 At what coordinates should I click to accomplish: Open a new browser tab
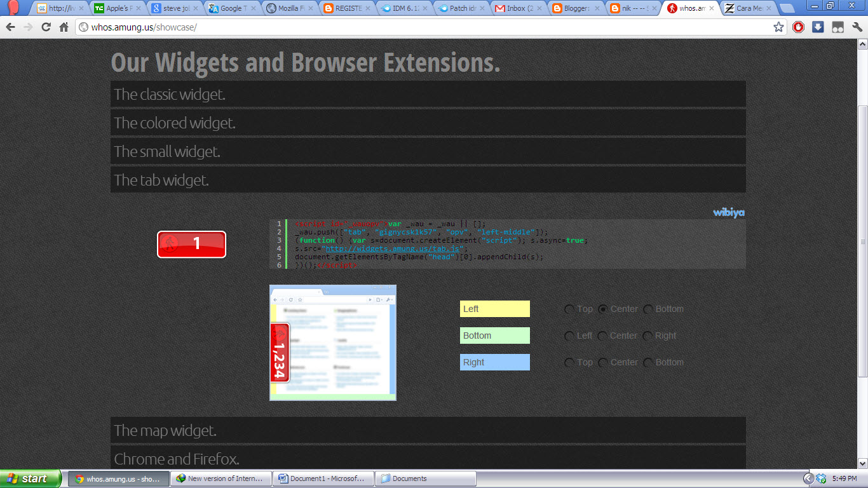click(787, 8)
